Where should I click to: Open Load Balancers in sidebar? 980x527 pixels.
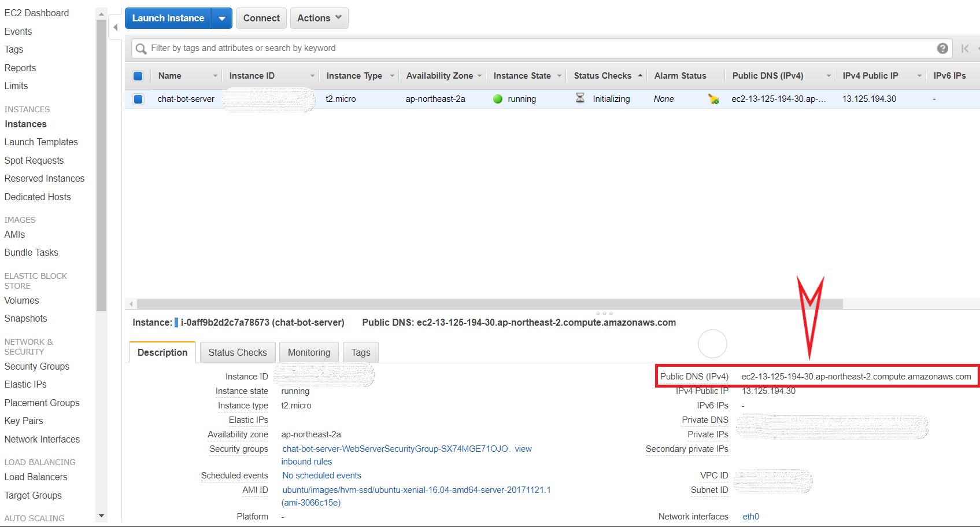[x=36, y=477]
